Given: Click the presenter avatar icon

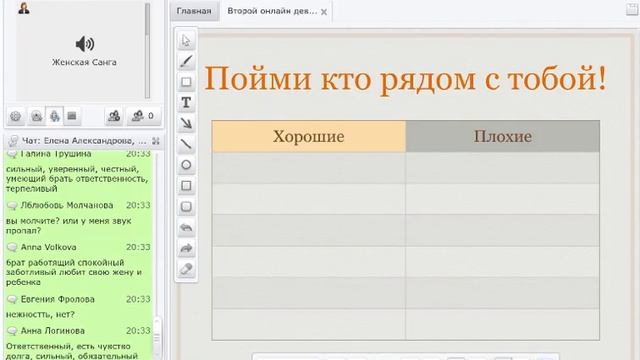Looking at the screenshot, I should (x=24, y=8).
